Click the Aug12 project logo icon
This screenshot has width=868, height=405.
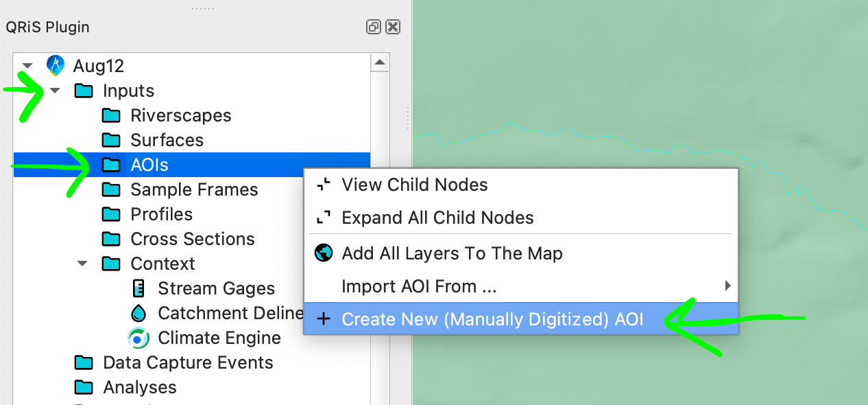pos(56,66)
